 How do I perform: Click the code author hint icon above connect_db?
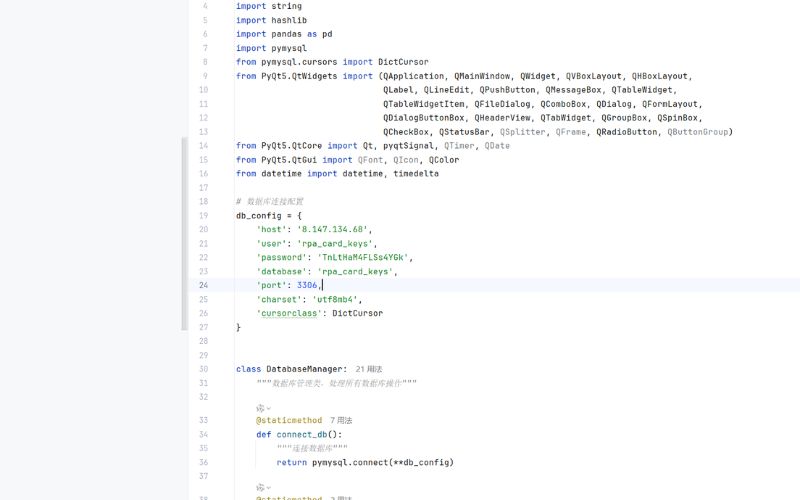(260, 407)
